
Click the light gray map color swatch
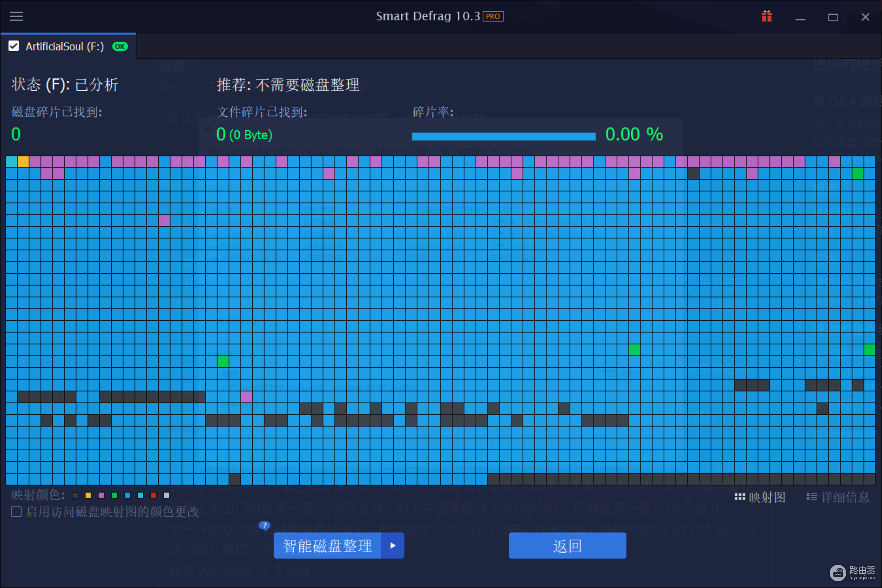click(x=167, y=495)
